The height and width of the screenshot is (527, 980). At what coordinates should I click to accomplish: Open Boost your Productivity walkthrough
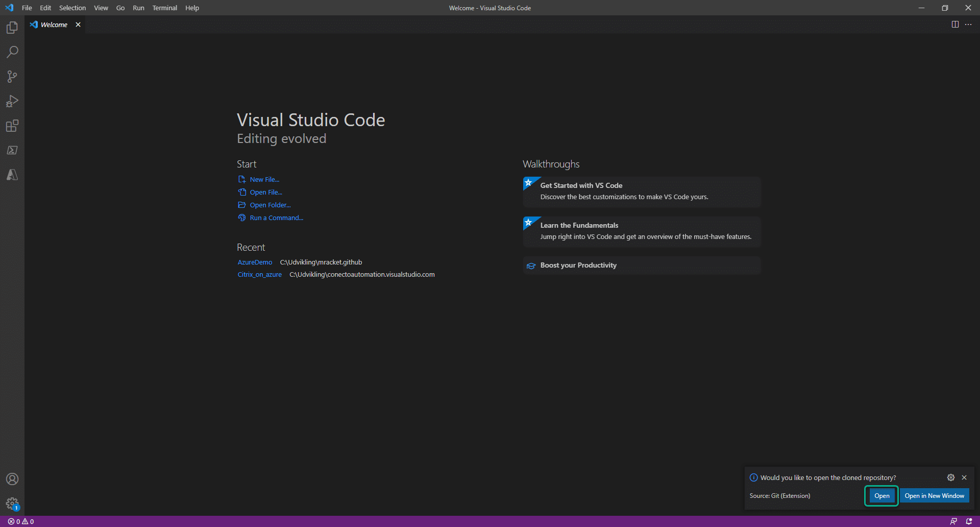642,265
